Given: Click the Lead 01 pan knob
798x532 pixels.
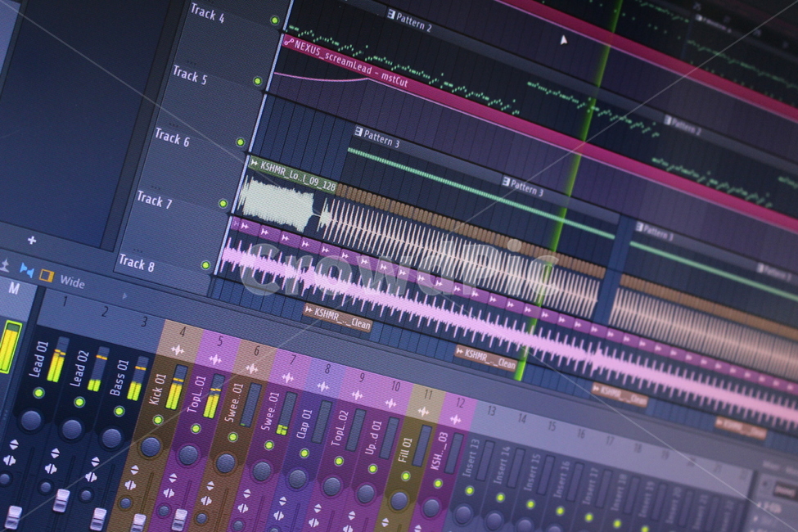Looking at the screenshot, I should [x=31, y=420].
